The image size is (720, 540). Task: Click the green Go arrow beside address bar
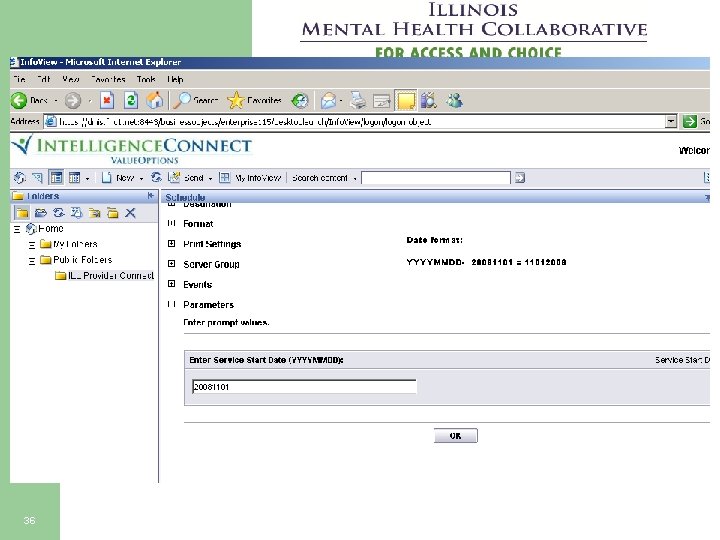point(689,122)
